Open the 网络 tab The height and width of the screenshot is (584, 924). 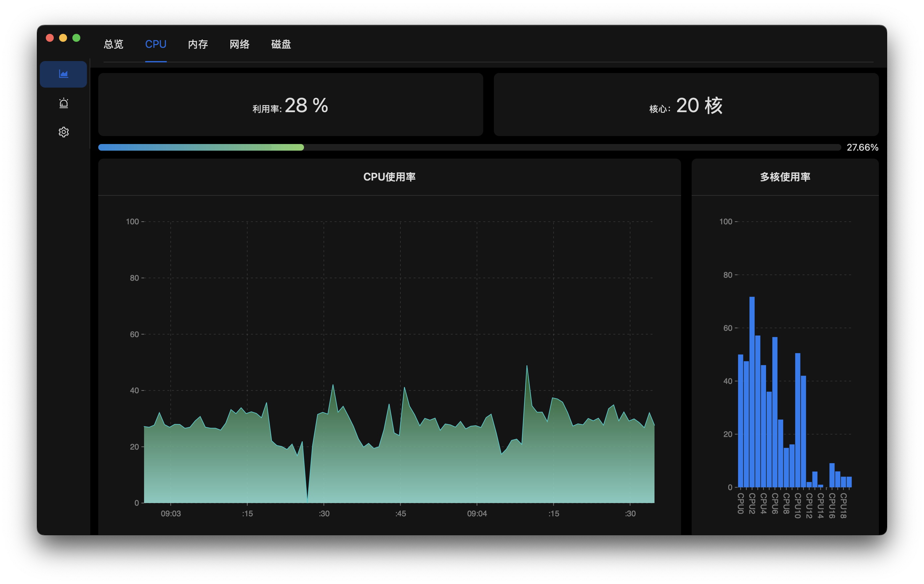pyautogui.click(x=239, y=44)
